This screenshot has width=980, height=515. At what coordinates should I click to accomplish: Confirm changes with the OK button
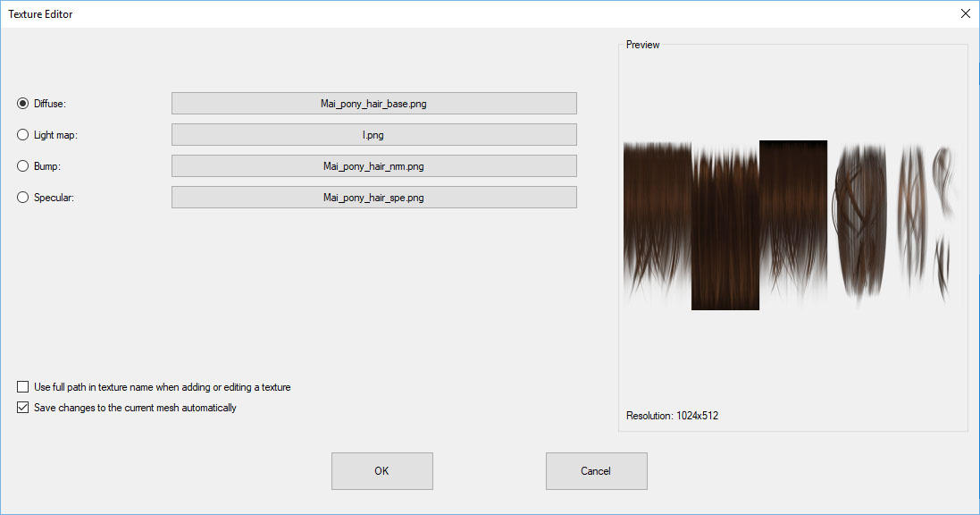381,470
